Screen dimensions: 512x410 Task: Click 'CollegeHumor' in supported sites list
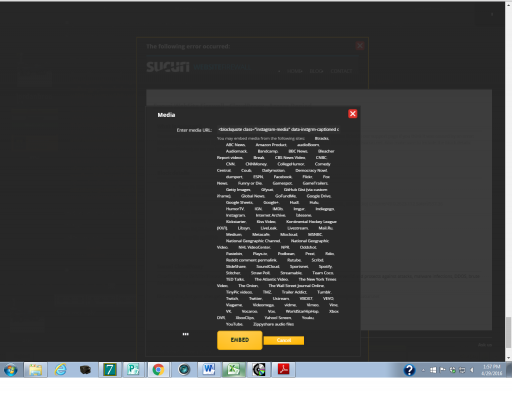click(x=291, y=164)
